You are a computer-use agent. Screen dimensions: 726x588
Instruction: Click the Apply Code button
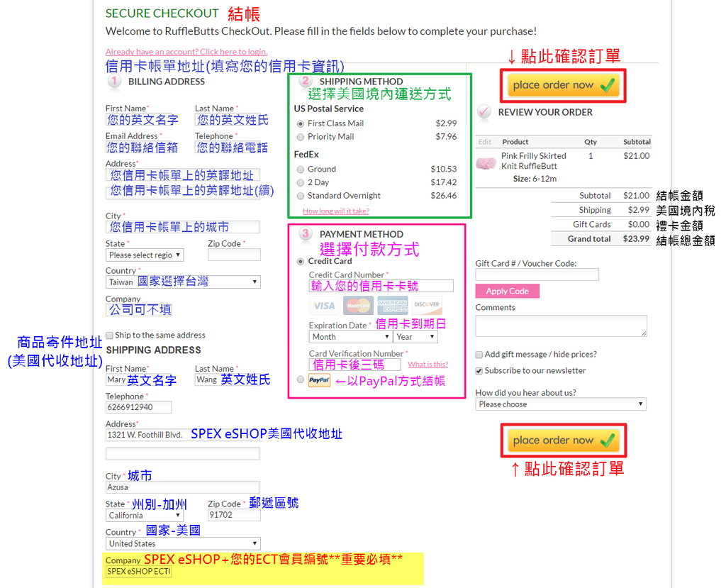pos(508,292)
